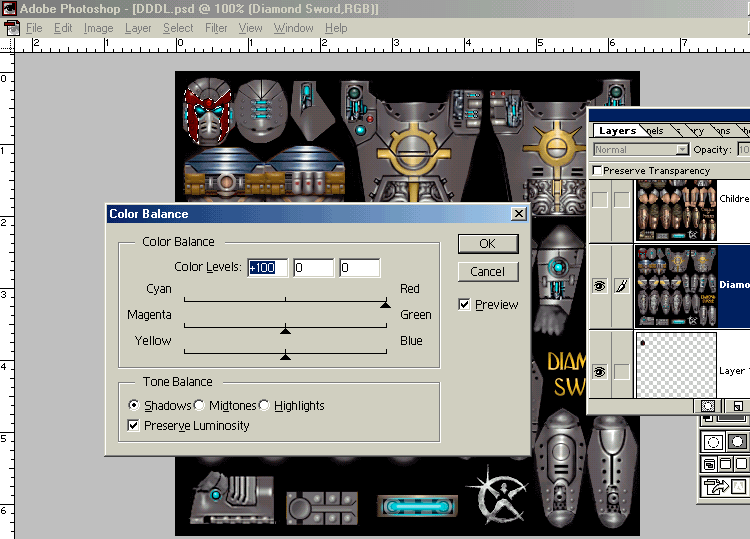Click the paintbrush icon on Diamond Sword layer

621,286
